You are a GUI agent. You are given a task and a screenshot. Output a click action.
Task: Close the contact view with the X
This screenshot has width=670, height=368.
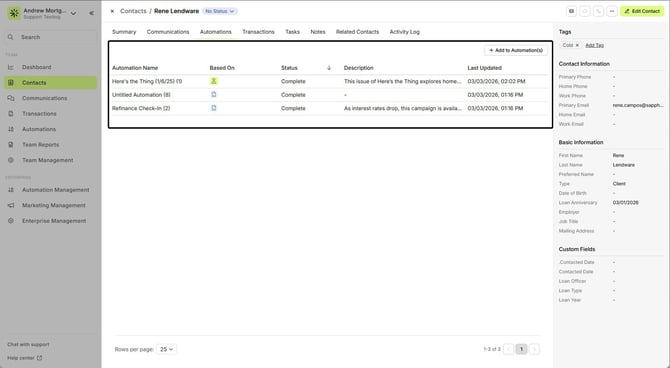112,11
